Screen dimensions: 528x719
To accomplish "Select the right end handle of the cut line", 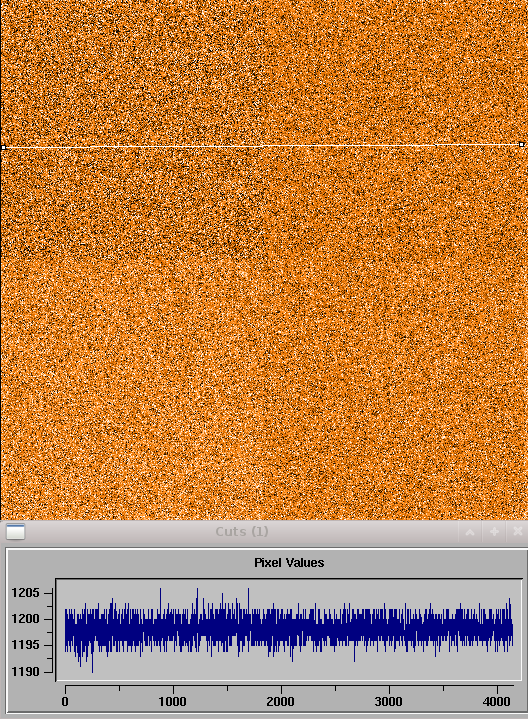I will pyautogui.click(x=522, y=144).
